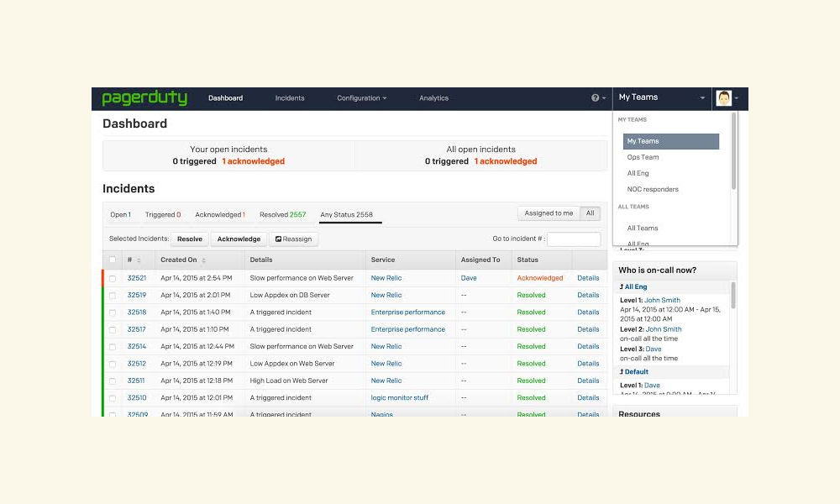Open the user avatar menu
Viewport: 840px width, 504px height.
pyautogui.click(x=727, y=98)
